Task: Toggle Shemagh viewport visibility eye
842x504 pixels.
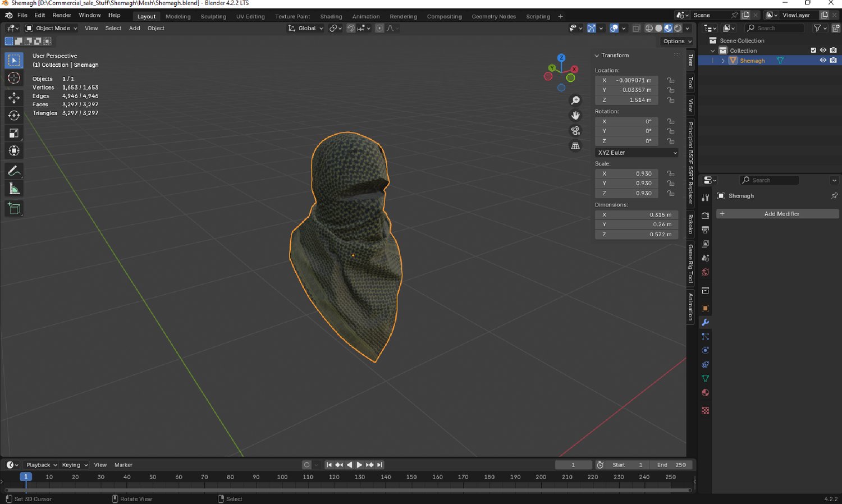Action: pyautogui.click(x=823, y=61)
